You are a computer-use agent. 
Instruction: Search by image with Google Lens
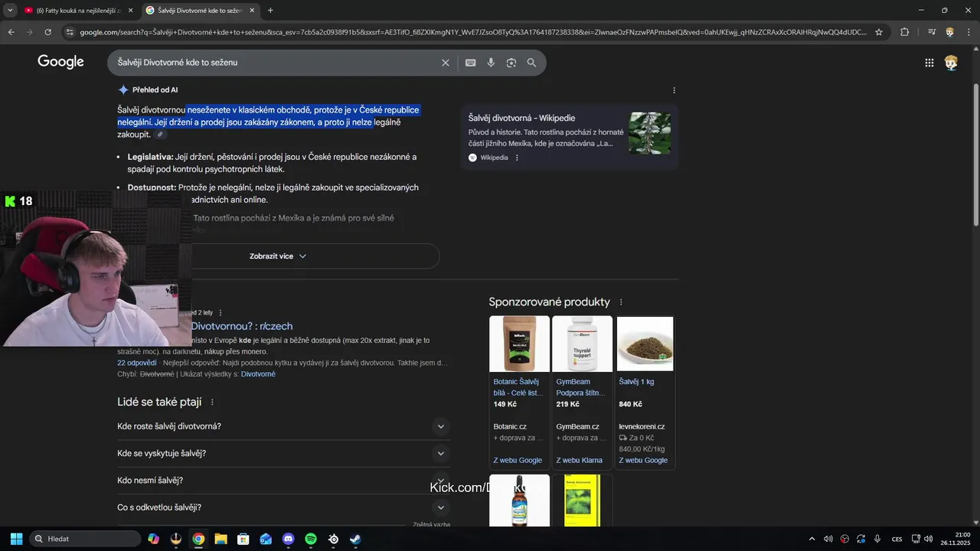pos(511,63)
